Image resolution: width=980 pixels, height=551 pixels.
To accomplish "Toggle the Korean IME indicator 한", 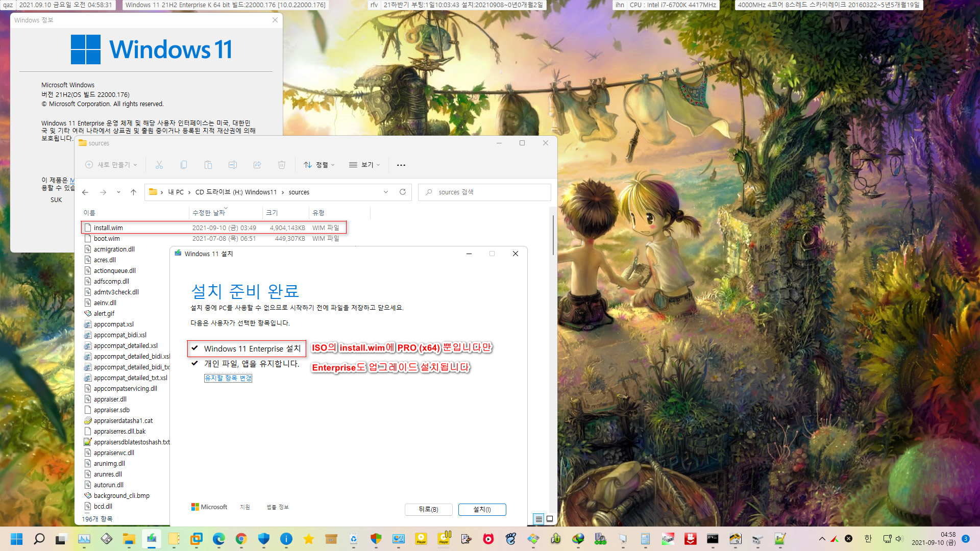I will 868,539.
